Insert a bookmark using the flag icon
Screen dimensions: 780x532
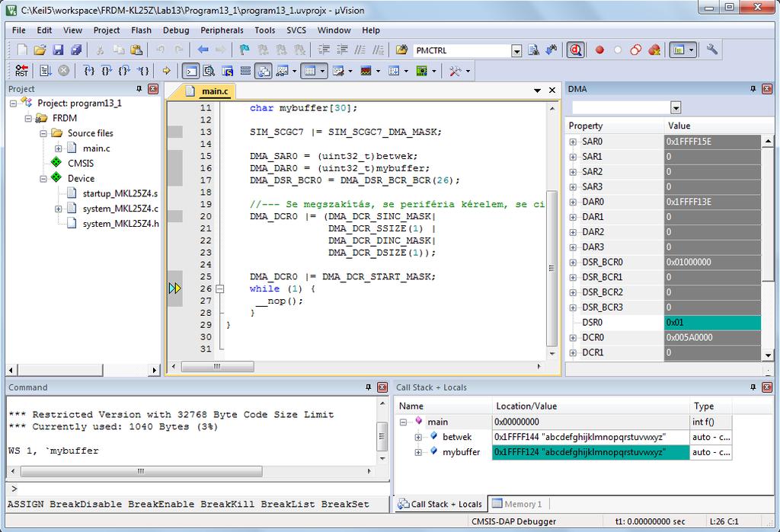(x=245, y=49)
